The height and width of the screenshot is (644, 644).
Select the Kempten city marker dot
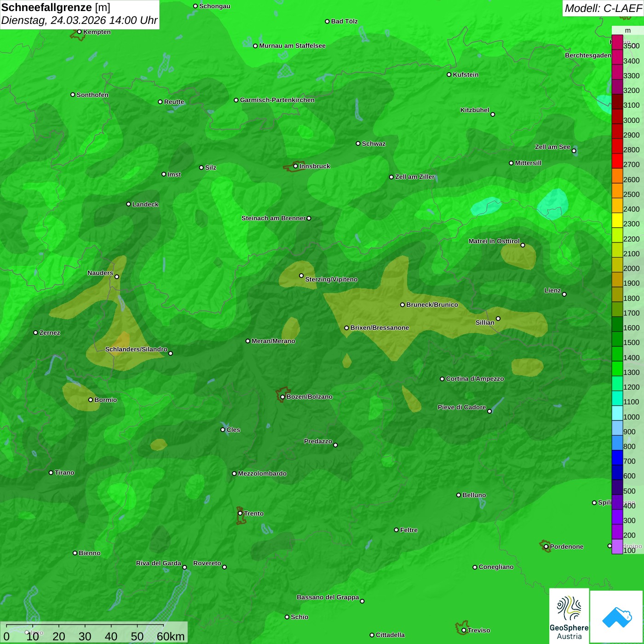[79, 32]
